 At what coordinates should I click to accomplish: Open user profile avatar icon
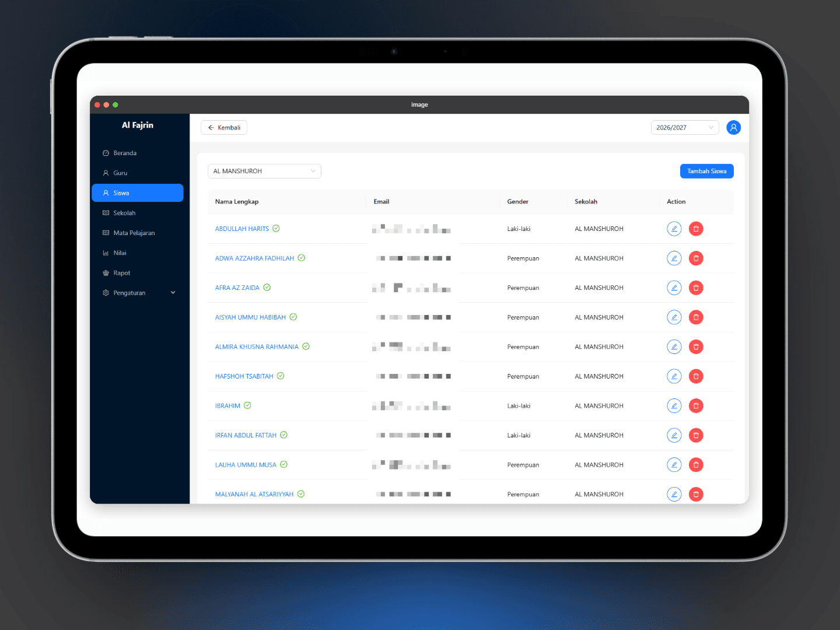pos(733,127)
